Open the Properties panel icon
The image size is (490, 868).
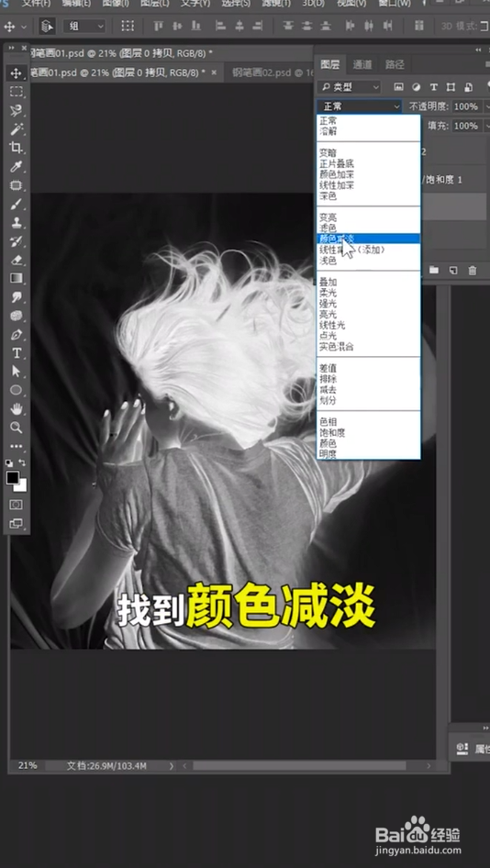(462, 749)
